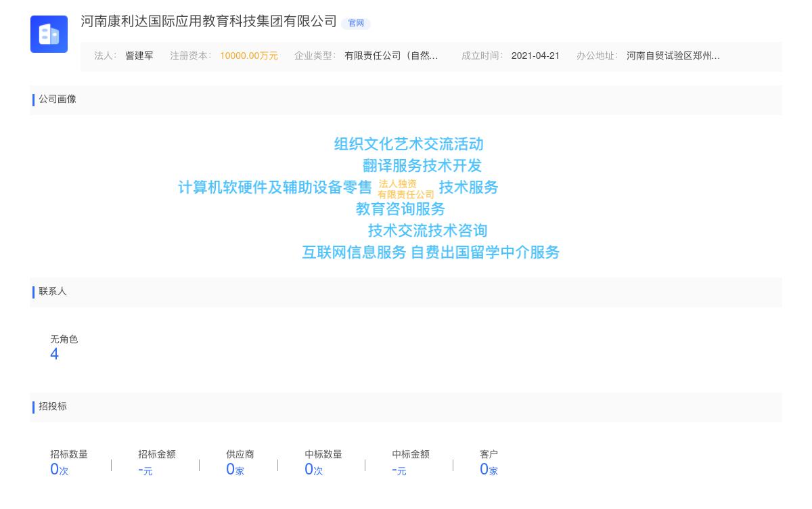The width and height of the screenshot is (812, 509).
Task: Click 技术交流技术咨询 keyword
Action: tap(428, 231)
